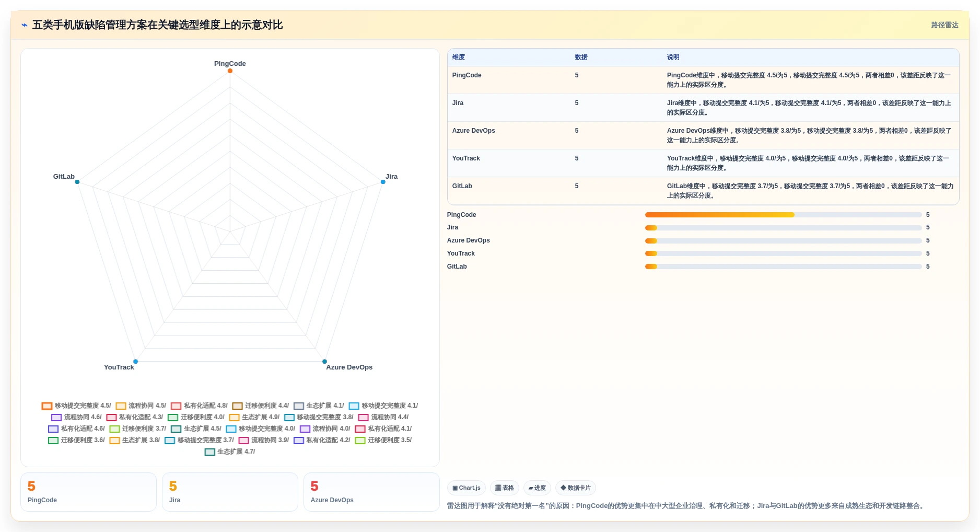Click the footer note starting with 雷达图用于解释
Viewport: 980px width, 532px height.
point(686,506)
